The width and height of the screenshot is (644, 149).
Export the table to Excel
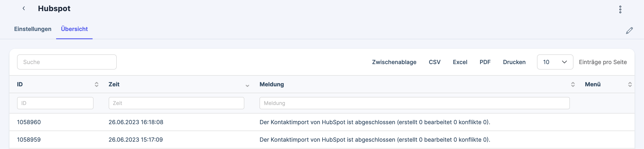pos(460,62)
